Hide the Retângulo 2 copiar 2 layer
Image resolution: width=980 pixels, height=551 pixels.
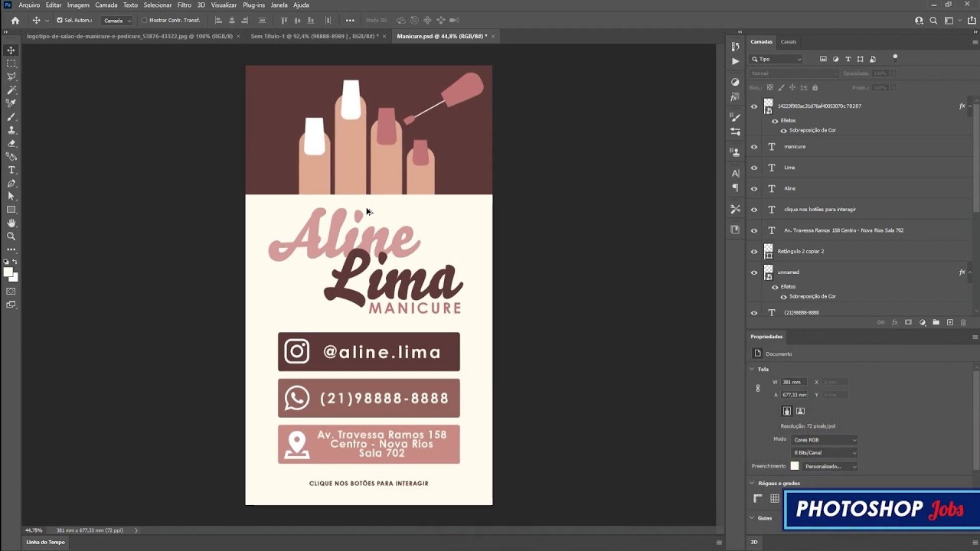click(x=753, y=251)
